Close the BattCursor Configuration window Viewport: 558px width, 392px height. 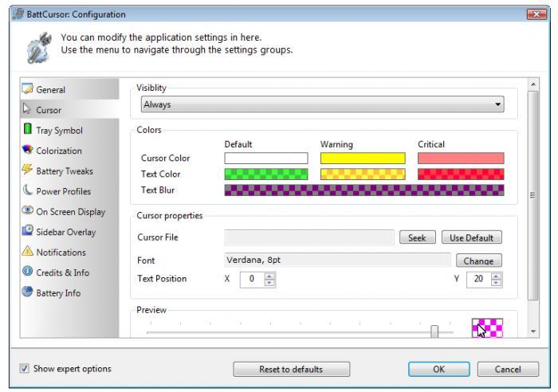coord(536,14)
